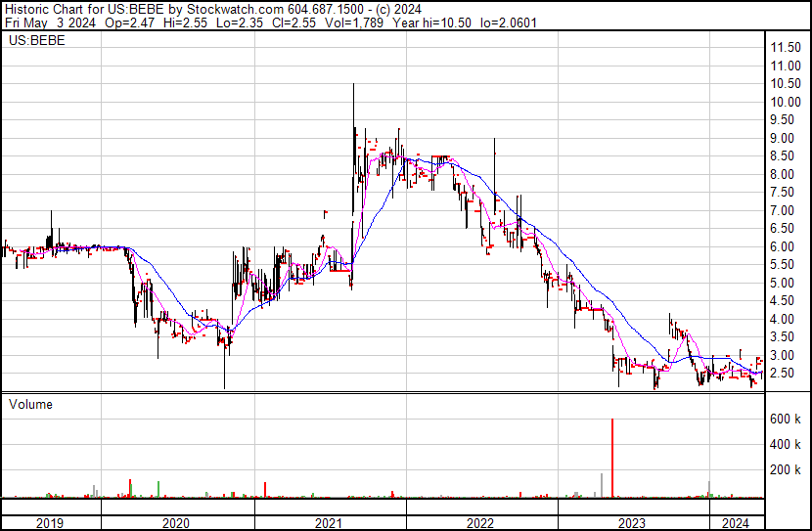Select the 2019 year label

coord(50,523)
